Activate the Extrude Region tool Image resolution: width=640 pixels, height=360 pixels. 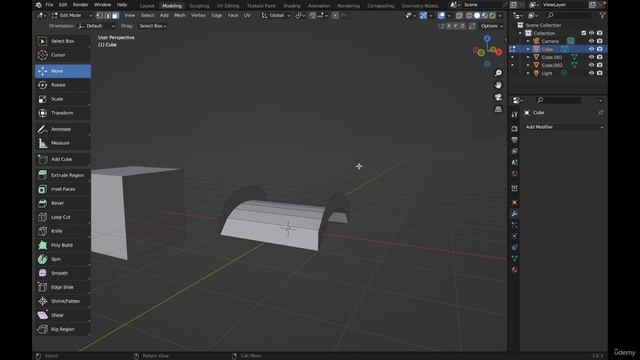(63, 175)
